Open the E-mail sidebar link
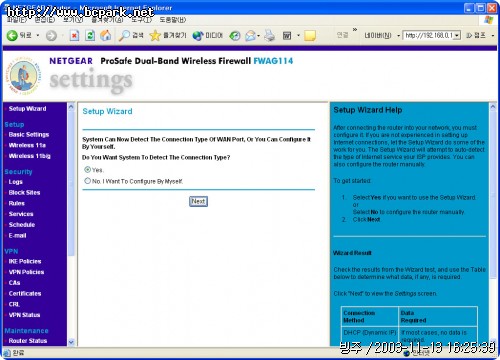 tap(17, 235)
